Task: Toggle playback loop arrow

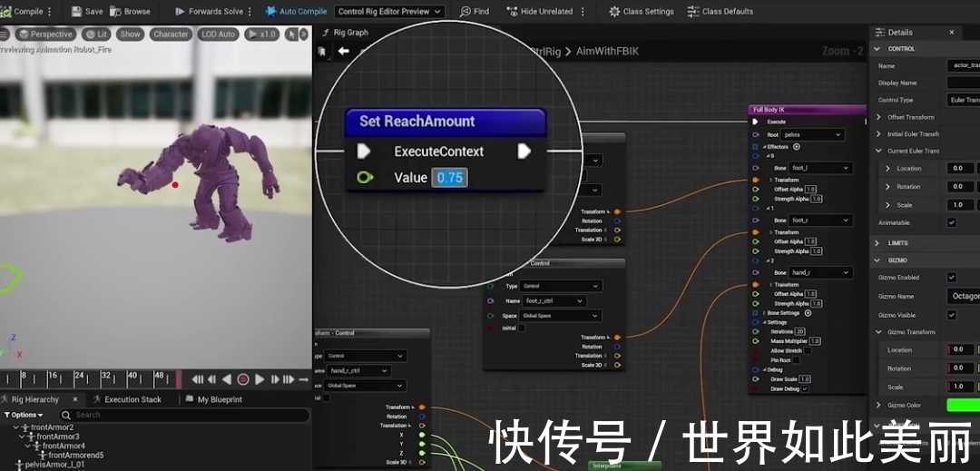Action: point(303,379)
